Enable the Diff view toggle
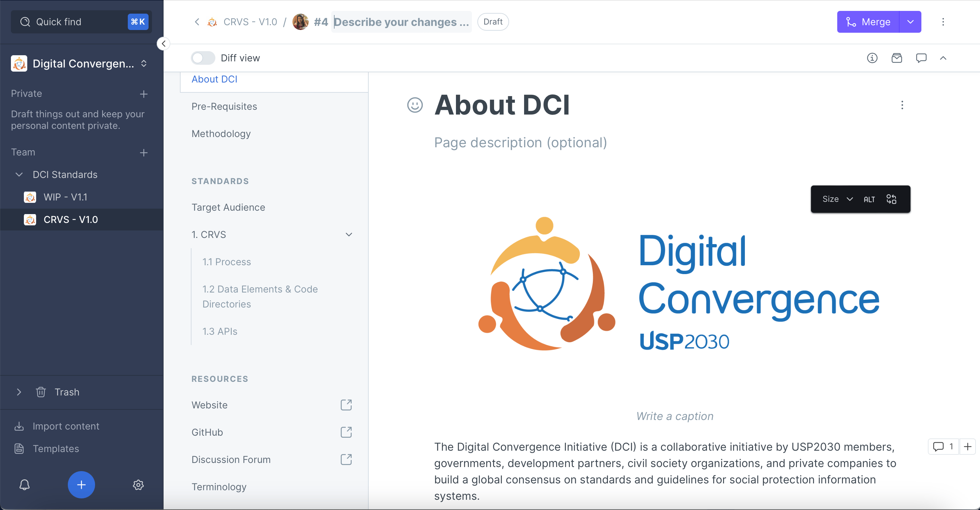This screenshot has height=510, width=980. [203, 58]
